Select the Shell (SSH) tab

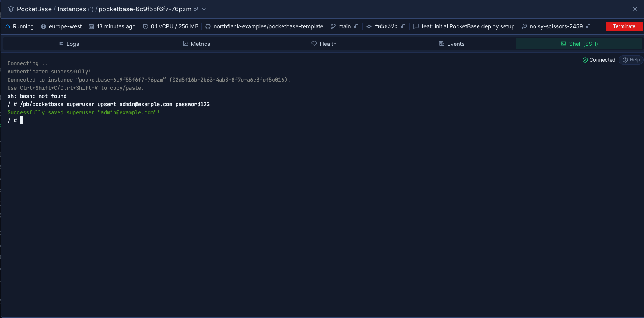[x=579, y=44]
